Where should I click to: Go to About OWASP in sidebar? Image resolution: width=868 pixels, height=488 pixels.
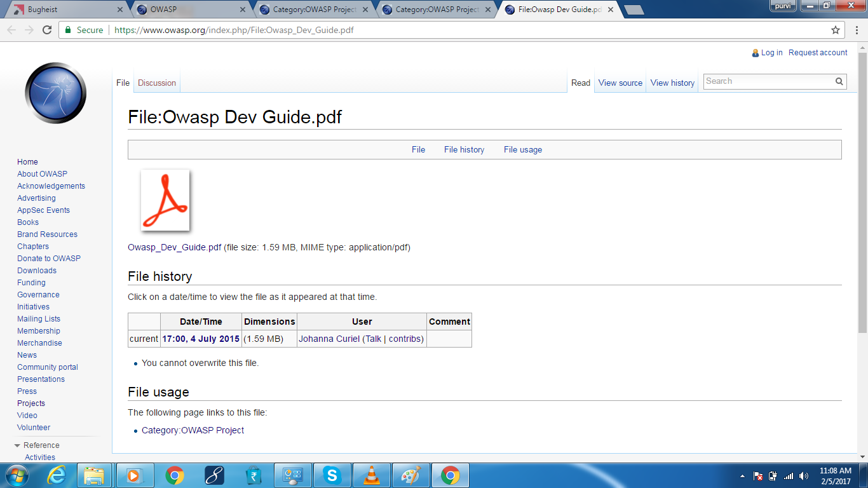point(42,174)
